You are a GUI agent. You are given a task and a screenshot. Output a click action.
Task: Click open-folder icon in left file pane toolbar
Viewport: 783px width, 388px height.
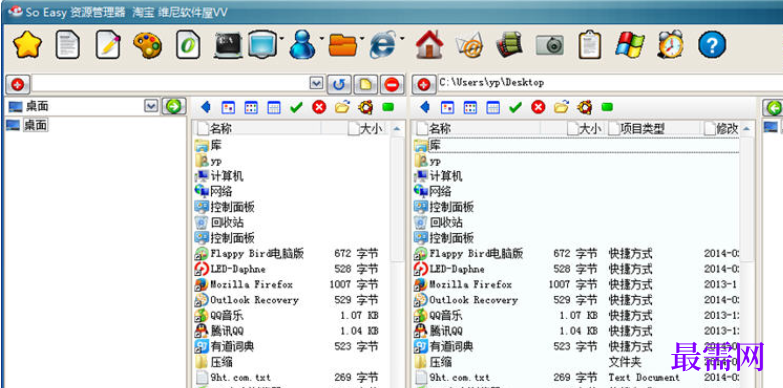342,107
